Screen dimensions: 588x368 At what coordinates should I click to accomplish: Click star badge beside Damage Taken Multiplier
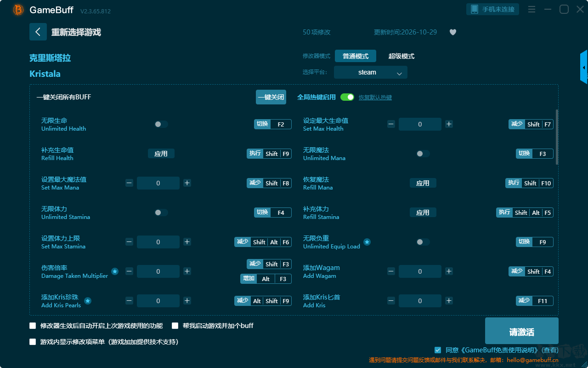click(115, 271)
